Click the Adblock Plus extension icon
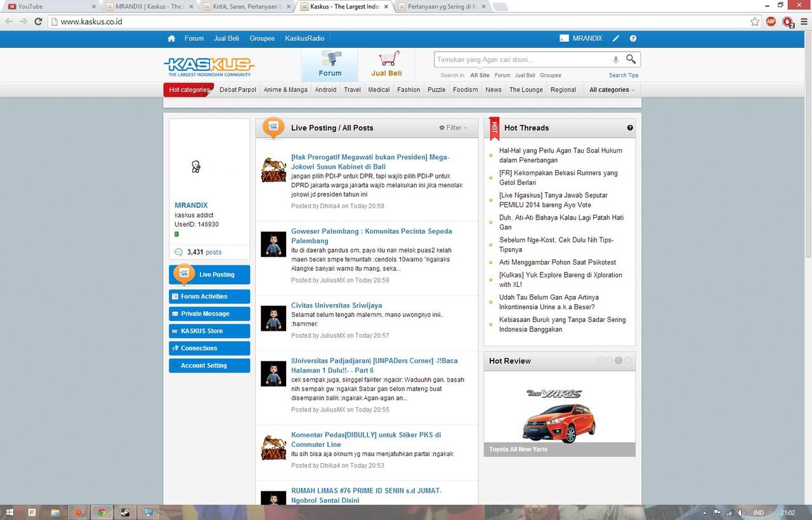The width and height of the screenshot is (812, 520). pos(771,22)
